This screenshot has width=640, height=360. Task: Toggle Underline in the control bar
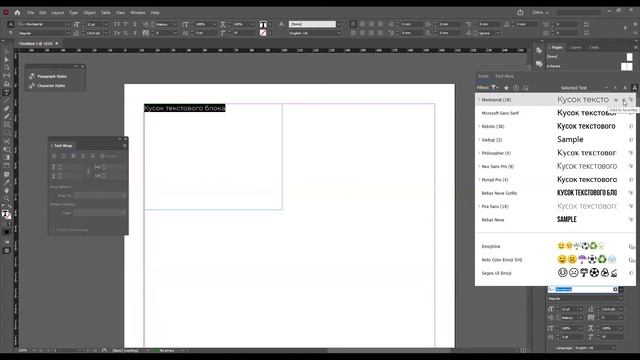pos(135,24)
